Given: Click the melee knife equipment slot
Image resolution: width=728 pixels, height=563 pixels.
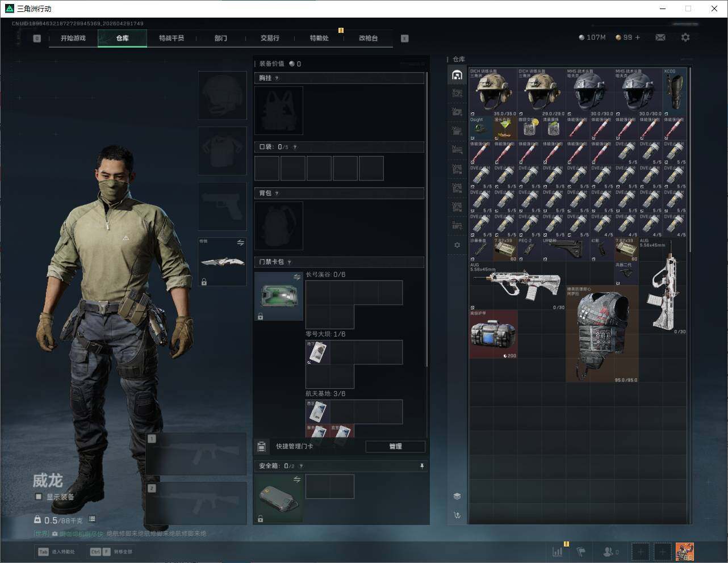Looking at the screenshot, I should point(222,262).
